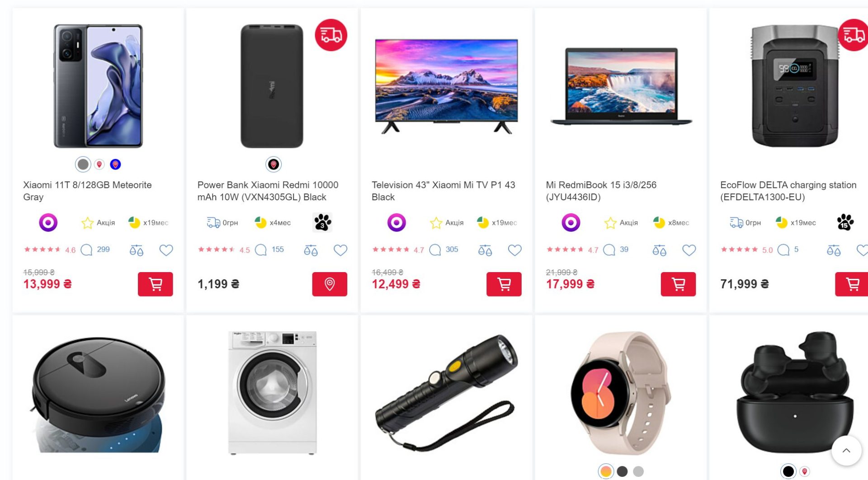The image size is (868, 480).
Task: Click free delivery badge on Power Bank image
Action: pos(331,35)
